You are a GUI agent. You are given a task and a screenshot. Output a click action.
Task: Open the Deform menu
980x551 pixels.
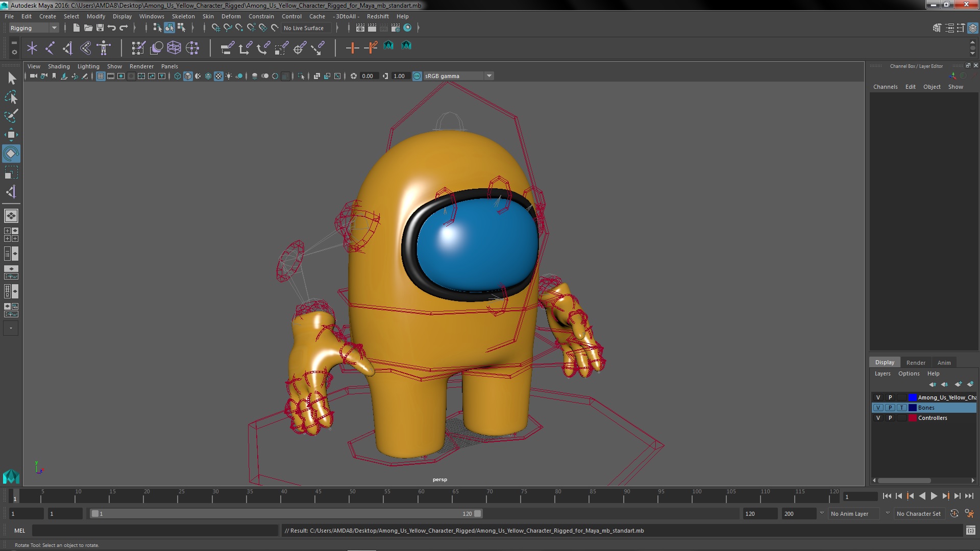(x=231, y=16)
